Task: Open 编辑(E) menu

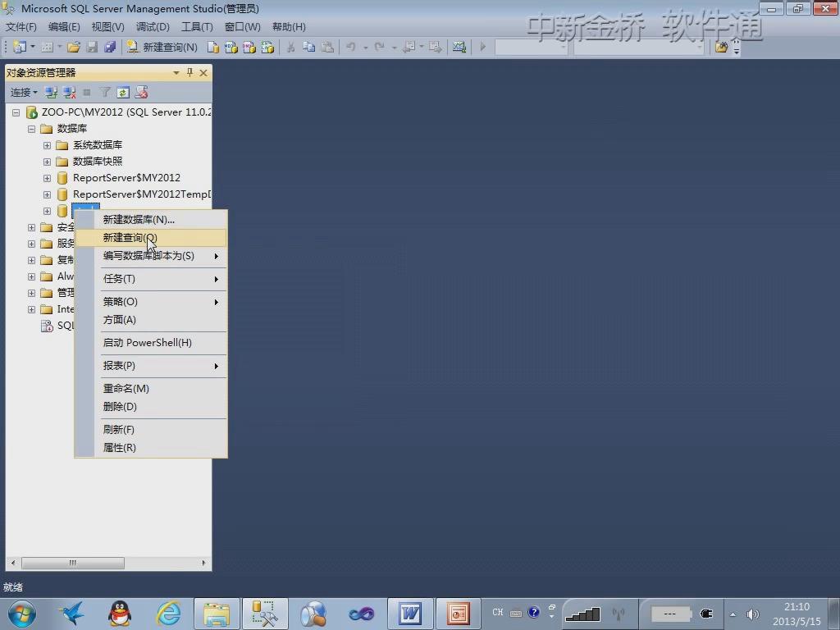Action: (x=64, y=27)
